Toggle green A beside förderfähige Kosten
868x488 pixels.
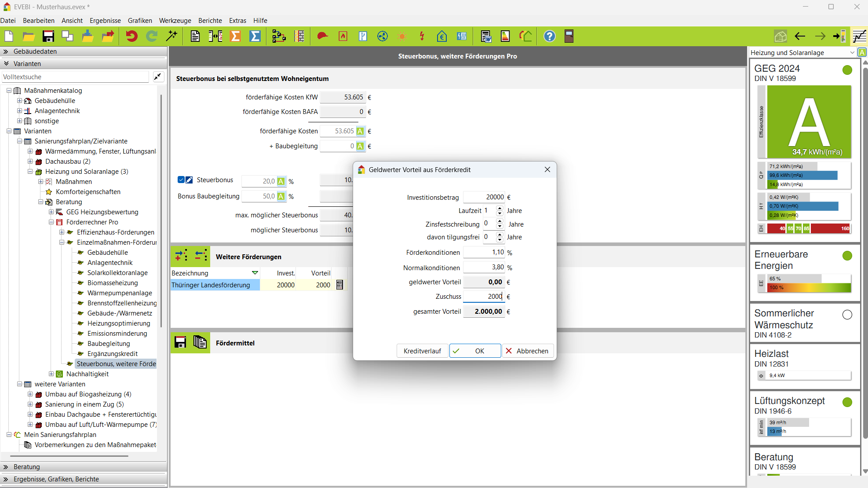pyautogui.click(x=360, y=131)
